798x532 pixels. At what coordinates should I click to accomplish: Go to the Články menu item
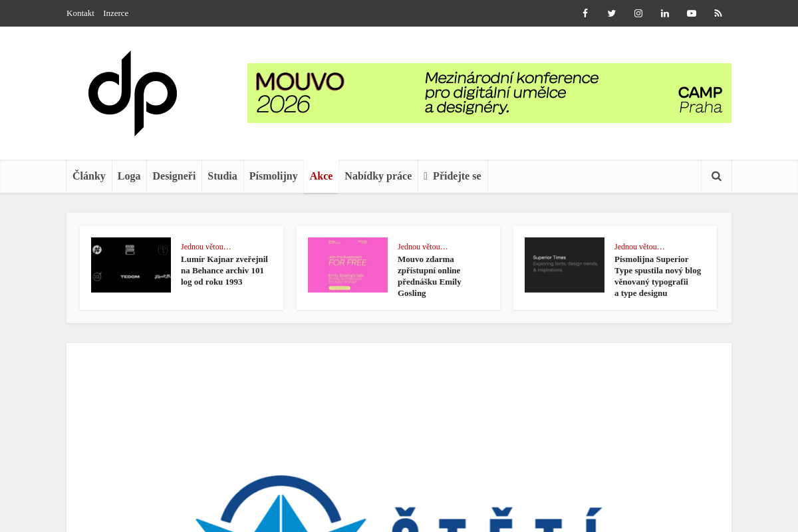(x=89, y=176)
